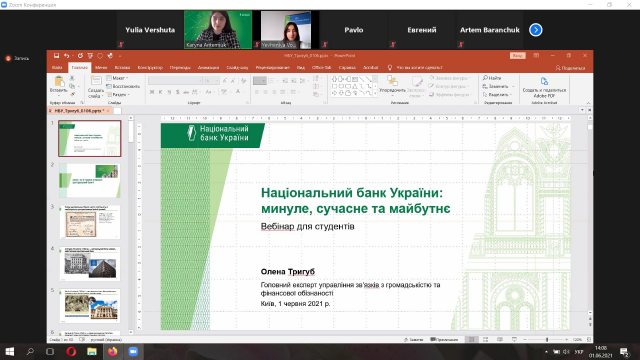
Task: Click the Notes (Заметки) button in status bar
Action: coord(413,340)
